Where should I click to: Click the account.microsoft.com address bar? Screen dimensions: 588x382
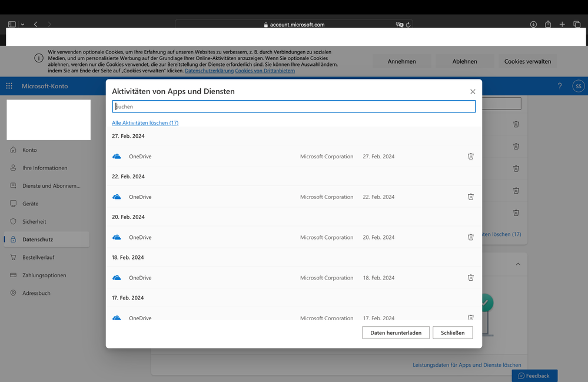[294, 25]
